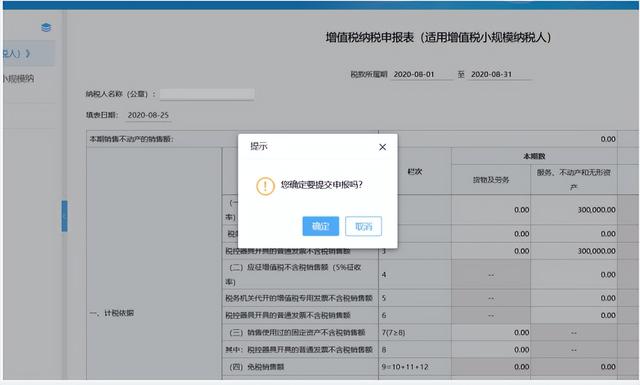Image resolution: width=640 pixels, height=385 pixels.
Task: Click row 8 label 其中: 税控器具开具的普通发票
Action: [x=299, y=350]
